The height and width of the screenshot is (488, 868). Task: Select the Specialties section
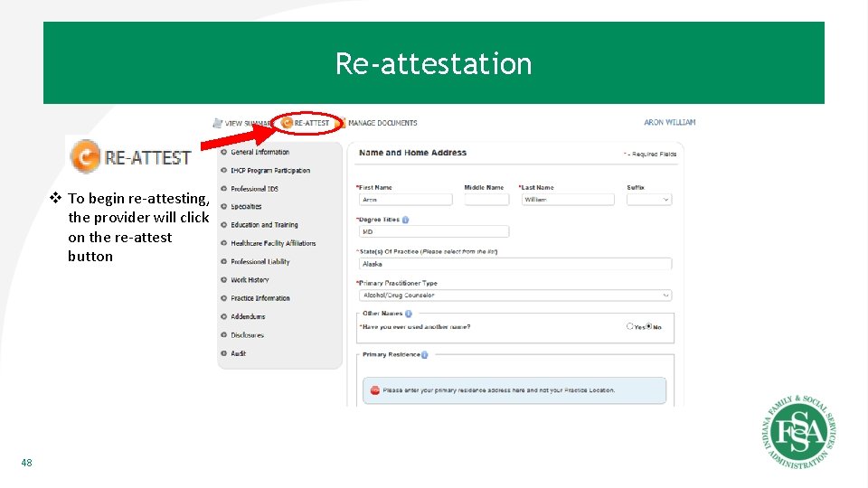246,206
